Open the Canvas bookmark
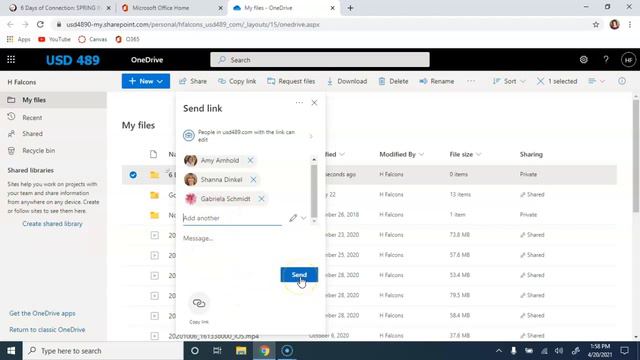 coord(93,39)
